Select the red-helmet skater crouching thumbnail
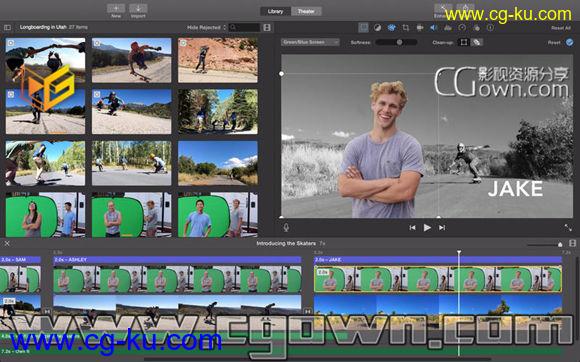580x362 pixels. [131, 60]
